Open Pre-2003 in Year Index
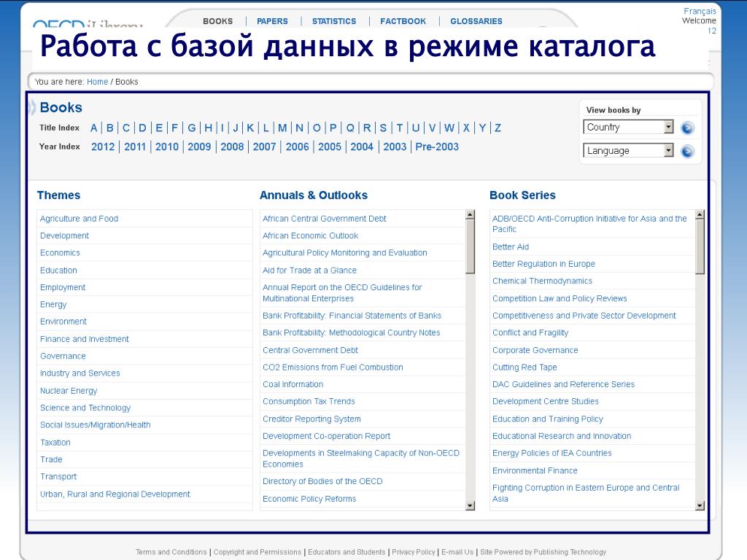The image size is (747, 560). (437, 147)
